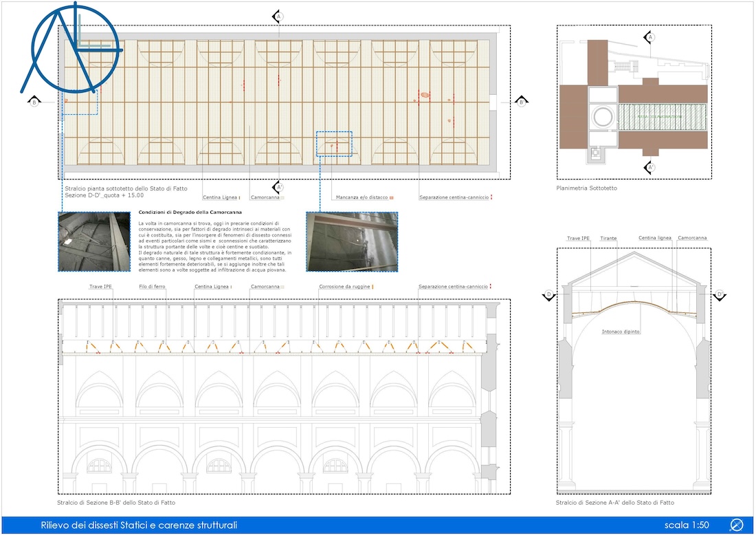Click the north arrow icon in footer bar
Image resolution: width=756 pixels, height=535 pixels.
(x=737, y=525)
